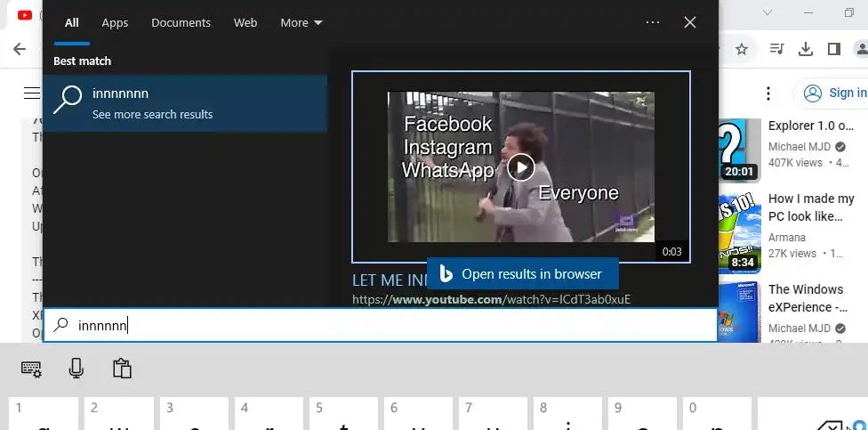Open the search options ellipsis menu
The width and height of the screenshot is (868, 430).
pos(653,22)
